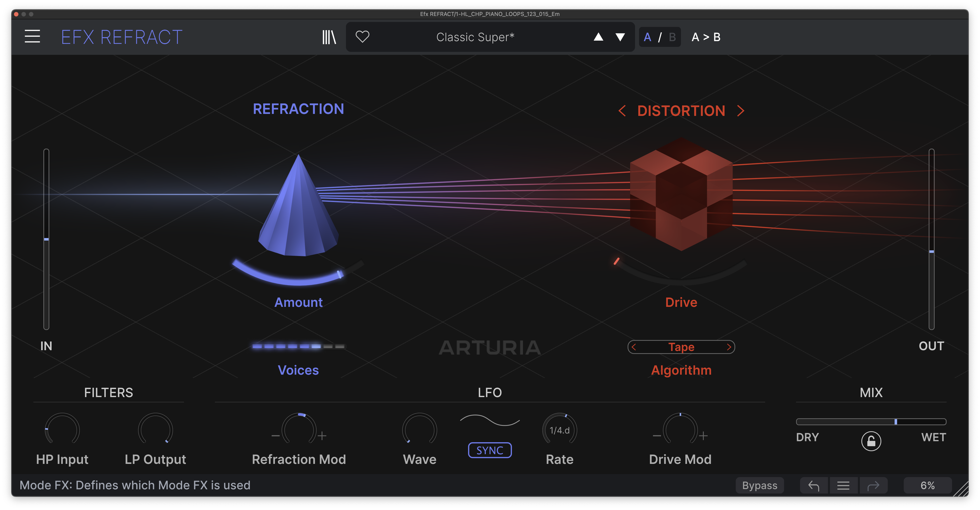Select next algorithm after Tape
The height and width of the screenshot is (510, 980).
coord(729,347)
